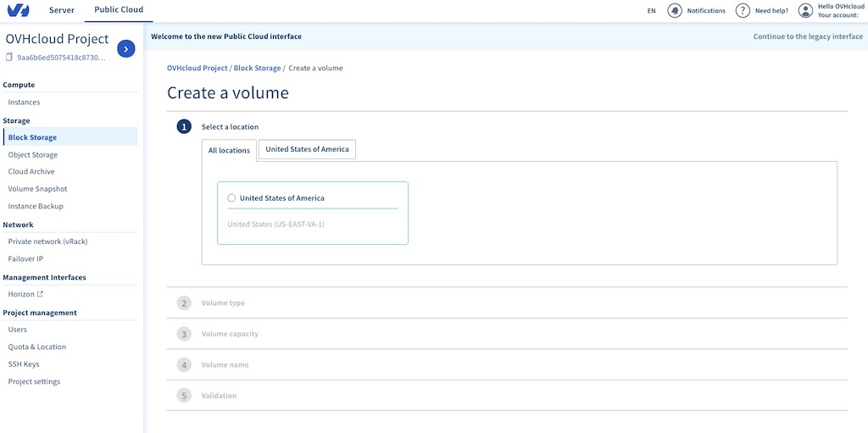Copy the project ID with the copy icon

point(8,57)
